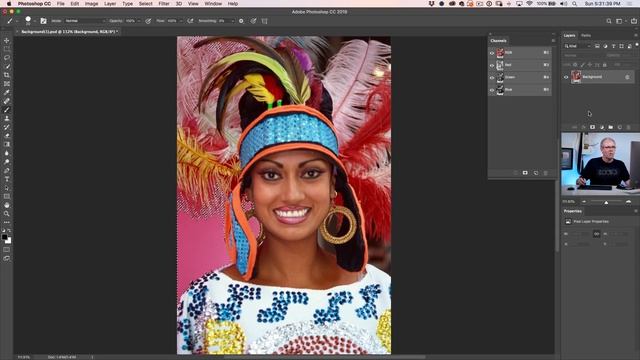640x360 pixels.
Task: Click the smoothing options gear
Action: click(241, 21)
